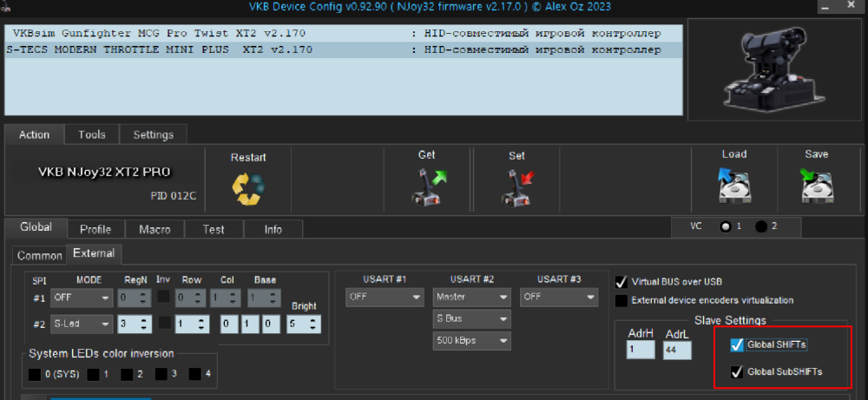Open the S Bus protocol dropdown

[471, 318]
